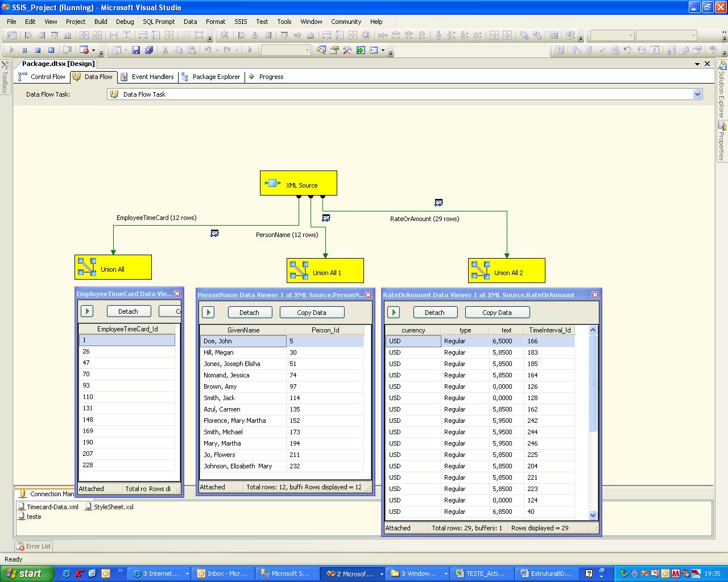The image size is (728, 582).
Task: Switch to the Control Flow tab
Action: [42, 77]
